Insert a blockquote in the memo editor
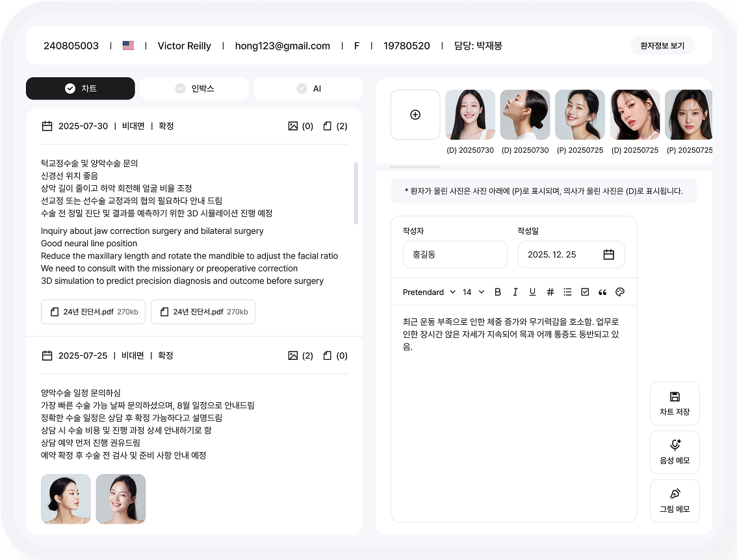This screenshot has width=737, height=560. click(602, 292)
